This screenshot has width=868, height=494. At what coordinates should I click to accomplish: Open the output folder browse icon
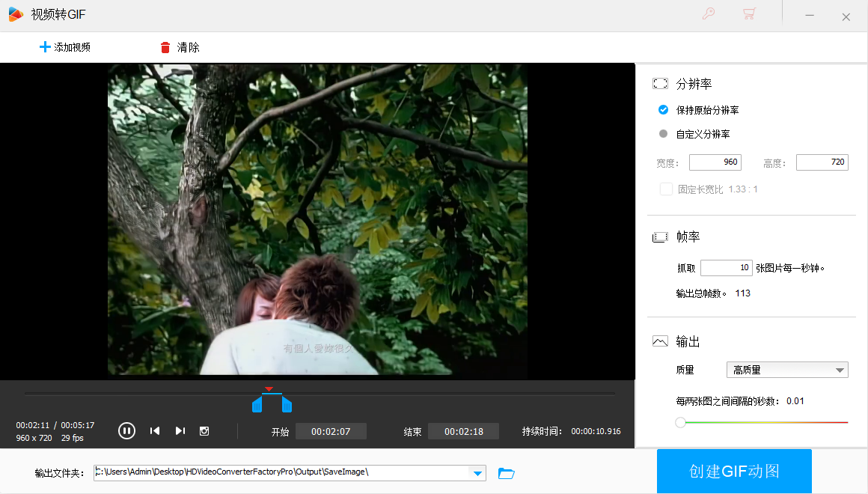(507, 473)
